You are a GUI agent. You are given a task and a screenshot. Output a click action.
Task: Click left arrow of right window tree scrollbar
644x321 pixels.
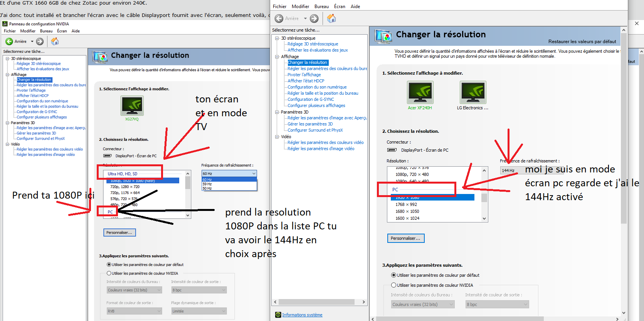pyautogui.click(x=275, y=302)
